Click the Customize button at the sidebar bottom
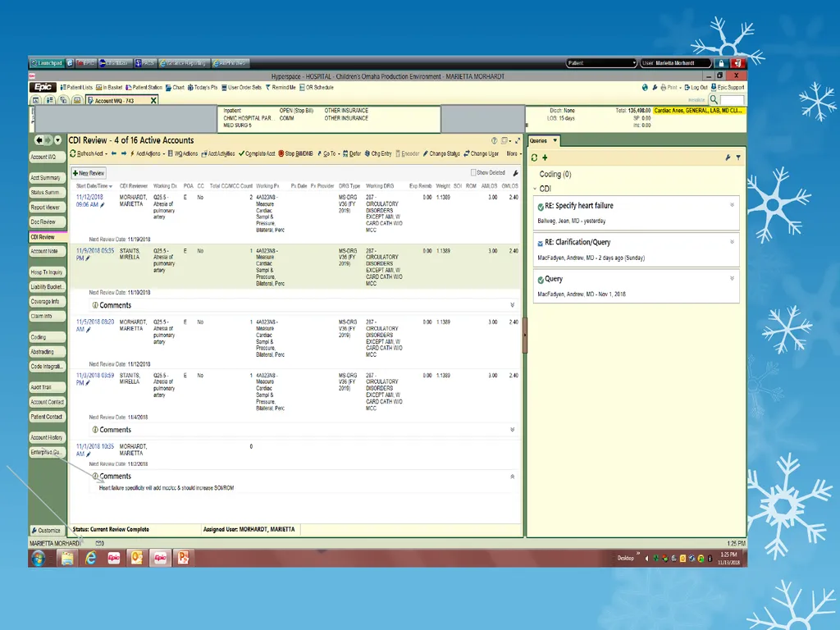The width and height of the screenshot is (840, 630). (47, 531)
